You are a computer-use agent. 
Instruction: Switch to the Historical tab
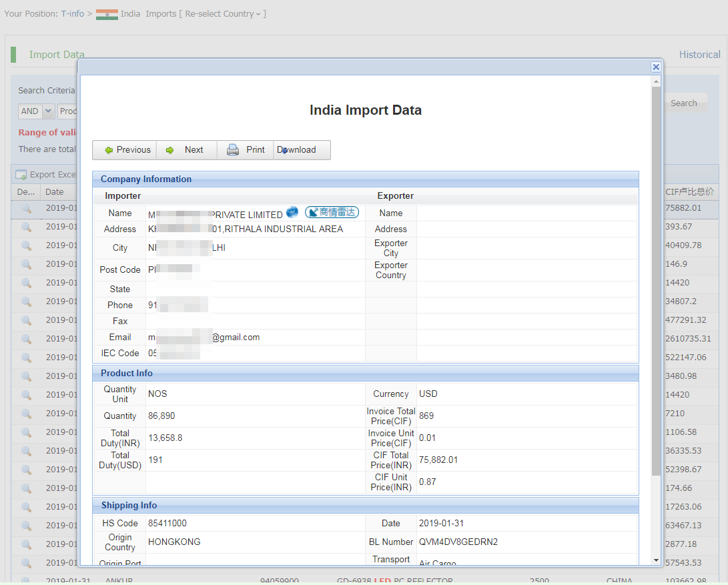(699, 55)
